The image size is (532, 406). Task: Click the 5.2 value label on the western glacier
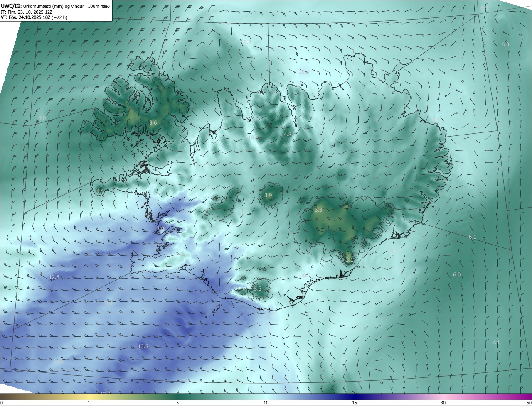[216, 199]
